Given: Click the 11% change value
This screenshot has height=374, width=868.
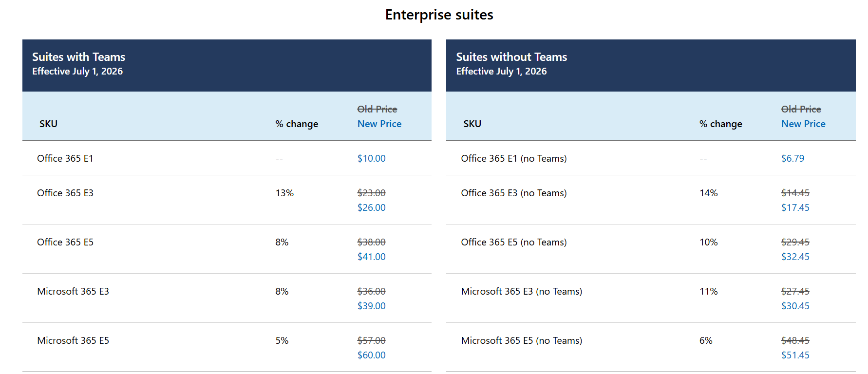Looking at the screenshot, I should 709,291.
